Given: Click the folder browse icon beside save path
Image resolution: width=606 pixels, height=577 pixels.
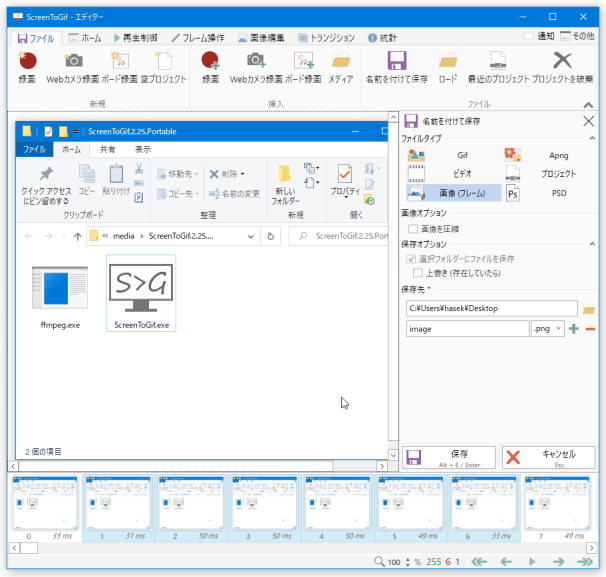Looking at the screenshot, I should click(x=589, y=308).
